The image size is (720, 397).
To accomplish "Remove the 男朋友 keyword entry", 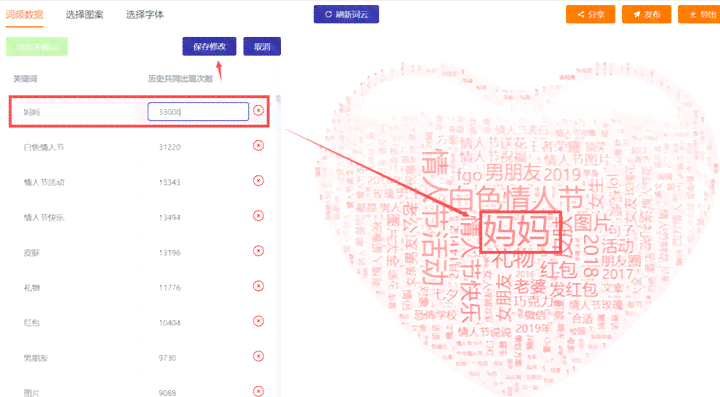I will click(259, 356).
